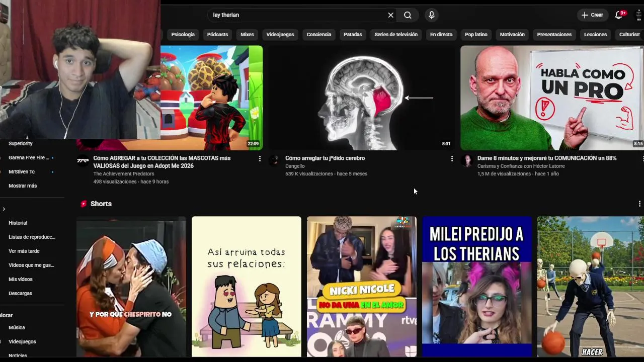Play the brain skull video thumbnail
Image resolution: width=644 pixels, height=362 pixels.
point(361,98)
